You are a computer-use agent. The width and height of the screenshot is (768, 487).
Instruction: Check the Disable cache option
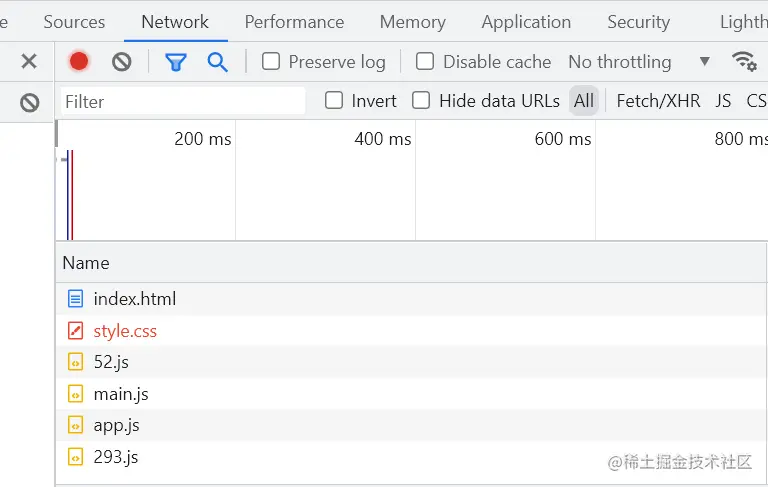pyautogui.click(x=425, y=62)
